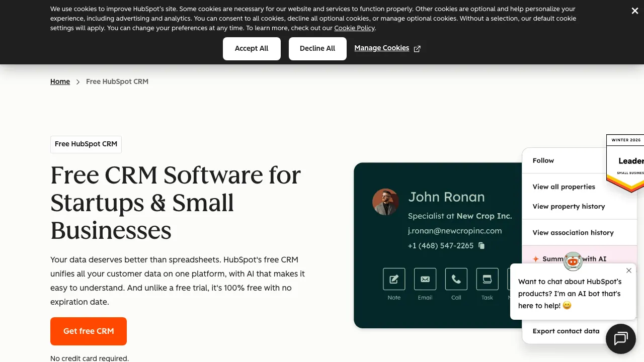Click the Call phone icon
Viewport: 644px width, 362px height.
coord(456,279)
